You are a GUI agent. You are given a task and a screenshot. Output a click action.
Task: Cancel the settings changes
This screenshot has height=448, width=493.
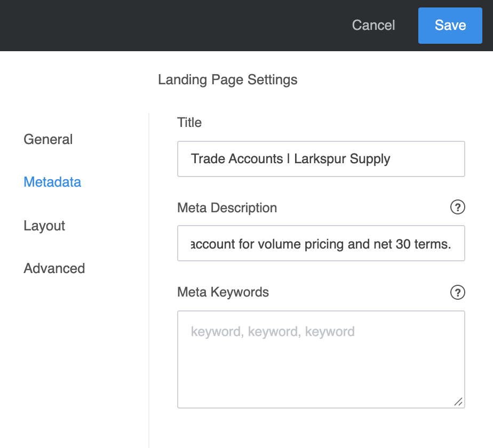(x=373, y=26)
